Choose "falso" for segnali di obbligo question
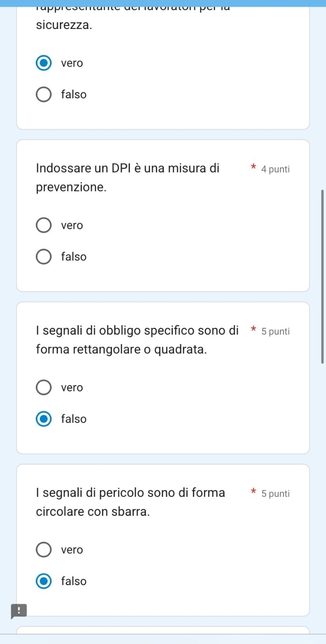The width and height of the screenshot is (326, 644). (44, 419)
